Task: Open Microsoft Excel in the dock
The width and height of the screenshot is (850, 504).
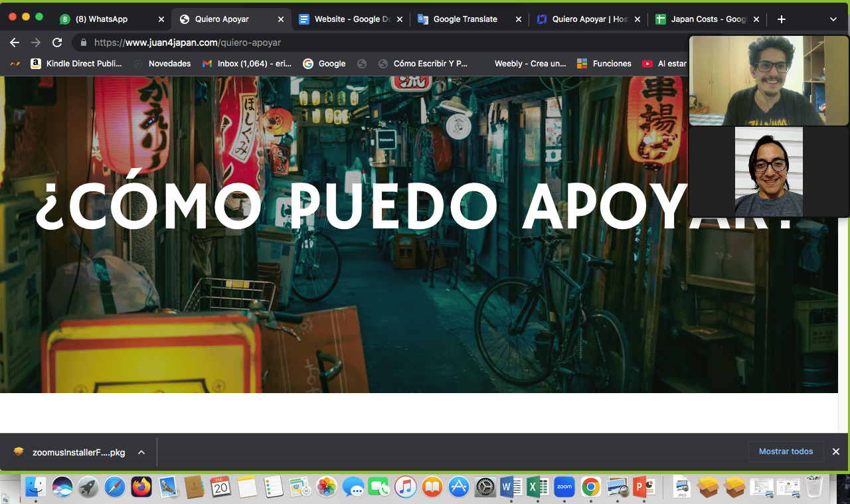Action: tap(537, 487)
